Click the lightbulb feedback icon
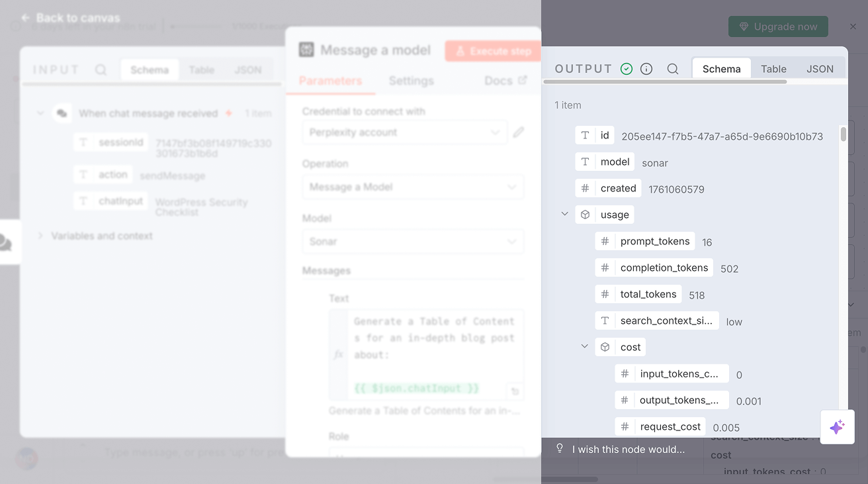868x484 pixels. (x=560, y=449)
